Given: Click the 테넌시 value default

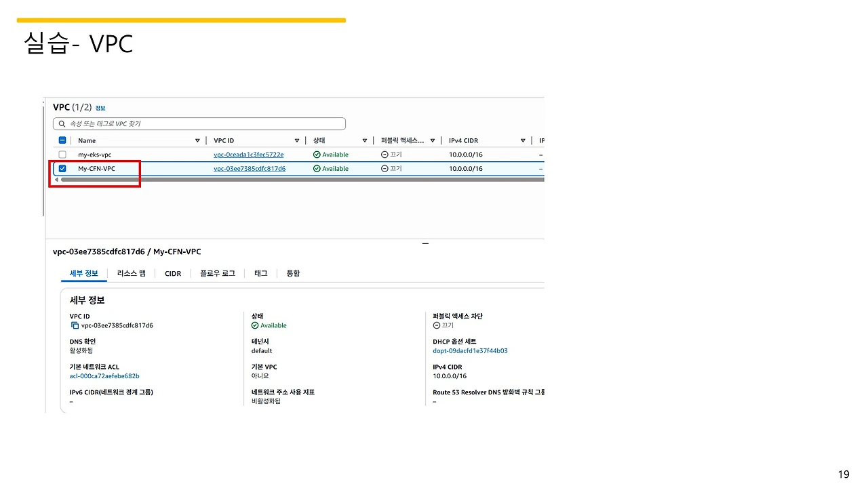Looking at the screenshot, I should [x=262, y=351].
